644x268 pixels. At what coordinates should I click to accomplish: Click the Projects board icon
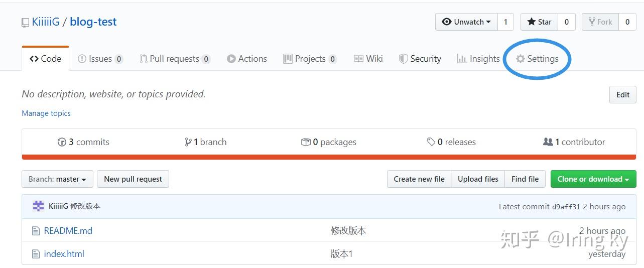click(288, 59)
